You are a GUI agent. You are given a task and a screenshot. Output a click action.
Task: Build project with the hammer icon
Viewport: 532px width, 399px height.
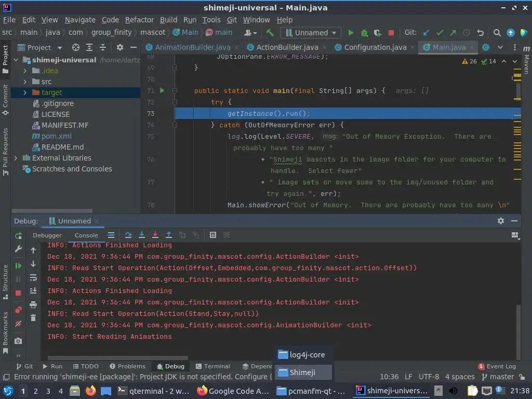(270, 33)
